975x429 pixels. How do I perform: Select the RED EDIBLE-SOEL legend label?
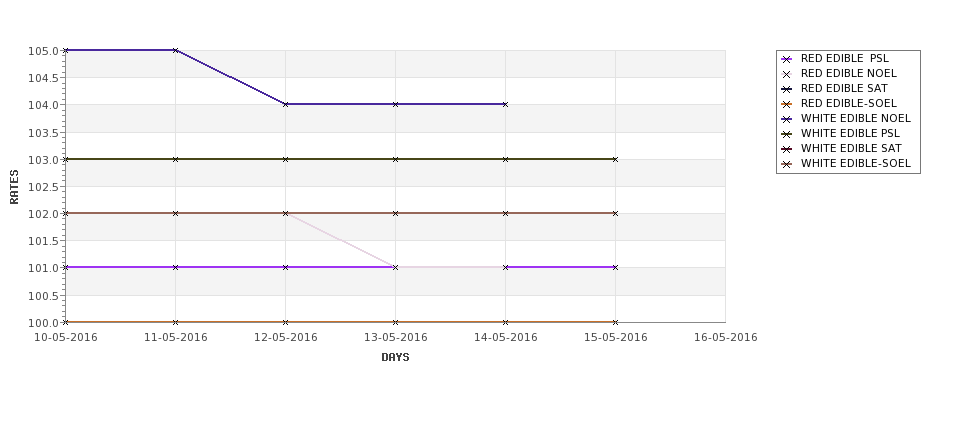[849, 103]
